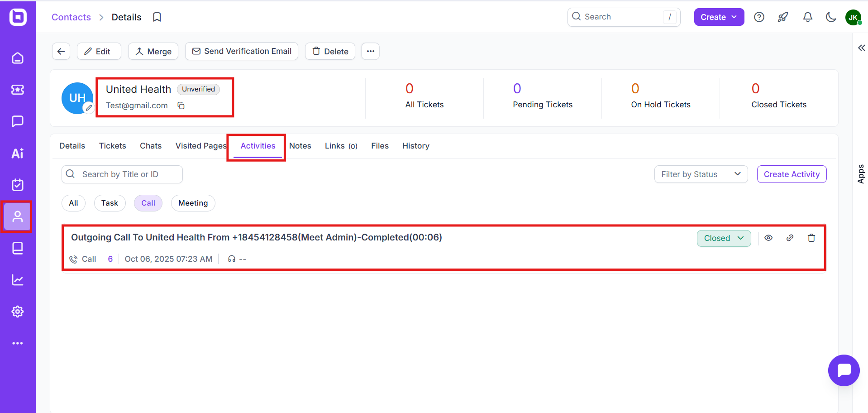Copy the email Test@gmail.com

(181, 106)
